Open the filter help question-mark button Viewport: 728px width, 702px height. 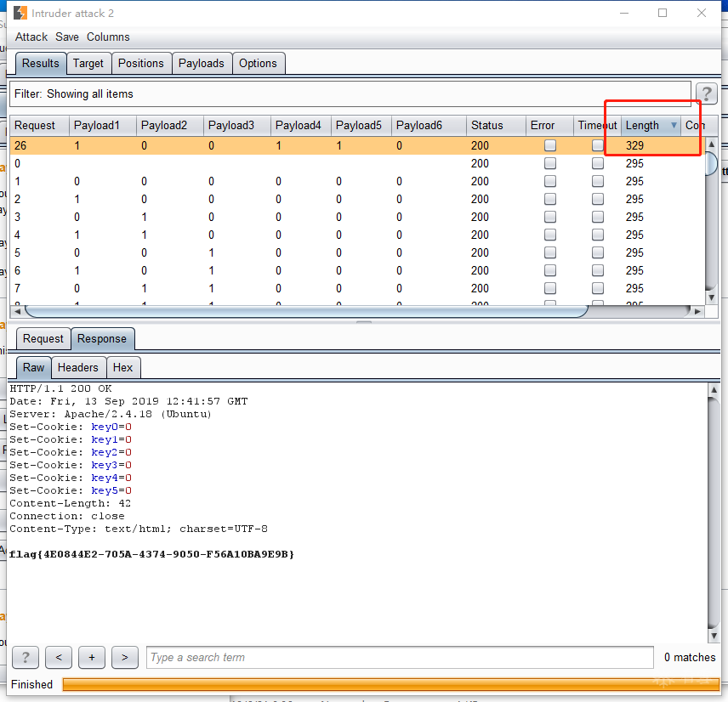tap(706, 93)
